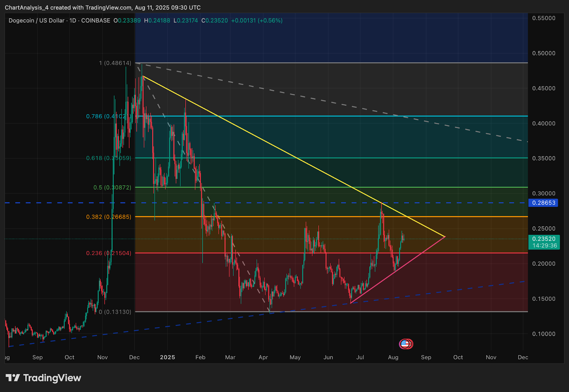Click the Apr label on time axis
This screenshot has height=392, width=569.
click(x=263, y=357)
